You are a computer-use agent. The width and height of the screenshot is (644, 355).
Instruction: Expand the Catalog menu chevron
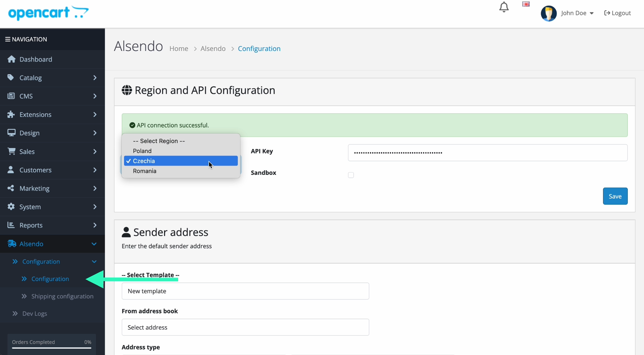tap(95, 77)
